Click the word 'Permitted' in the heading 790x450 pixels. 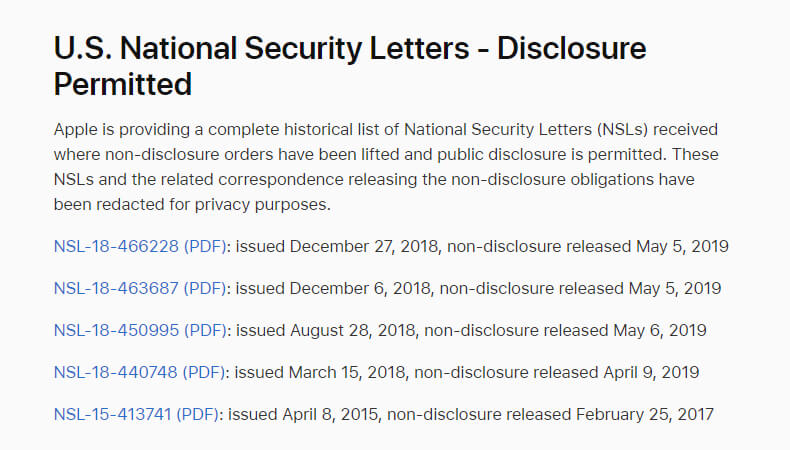123,84
